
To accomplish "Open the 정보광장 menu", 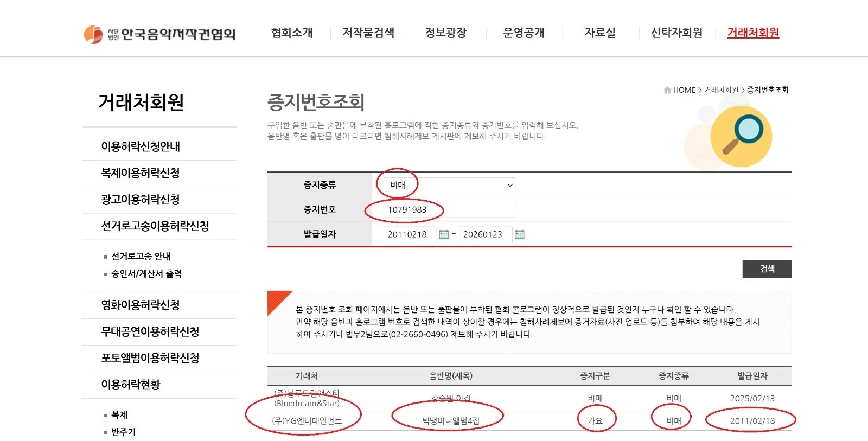I will pyautogui.click(x=446, y=33).
